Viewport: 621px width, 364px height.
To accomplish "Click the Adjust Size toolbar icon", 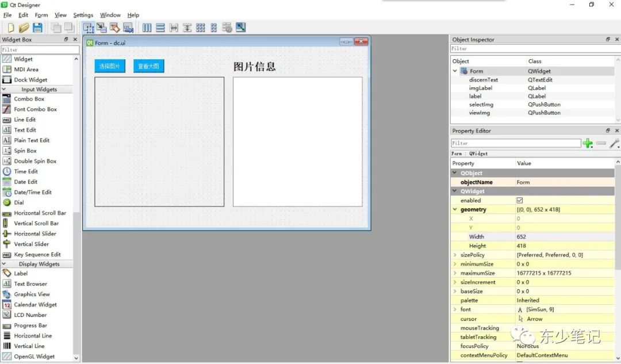I will (x=240, y=27).
